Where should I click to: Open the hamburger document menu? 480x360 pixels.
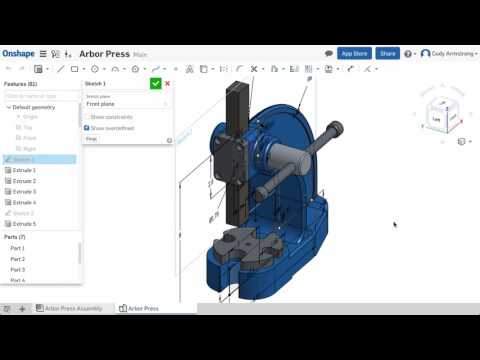click(43, 54)
